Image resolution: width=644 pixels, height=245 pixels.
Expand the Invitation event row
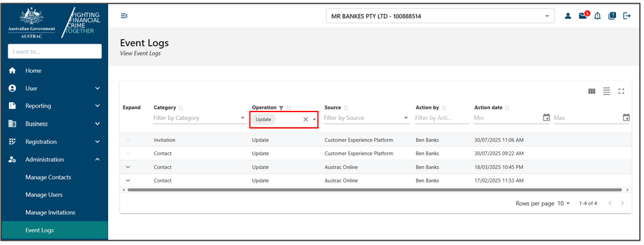point(128,140)
